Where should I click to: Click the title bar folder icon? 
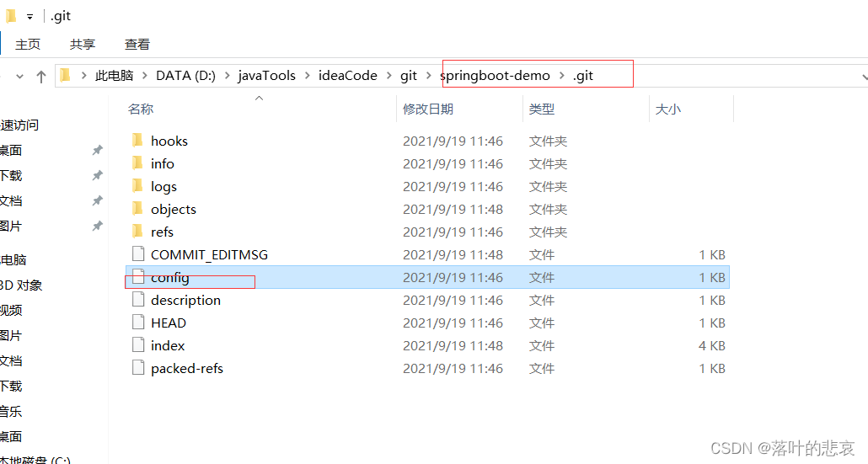pos(11,16)
